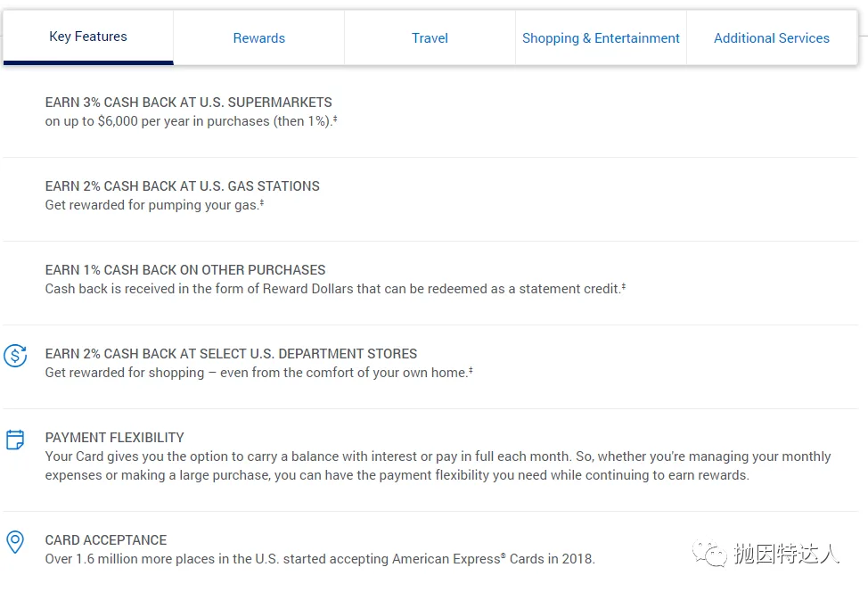The width and height of the screenshot is (868, 592).
Task: Select the Key Features tab
Action: pos(88,37)
